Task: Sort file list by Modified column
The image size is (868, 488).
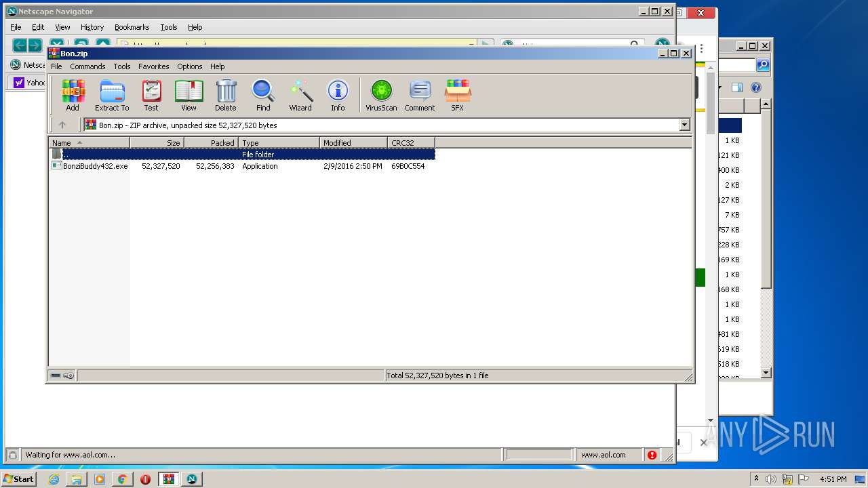Action: click(353, 142)
